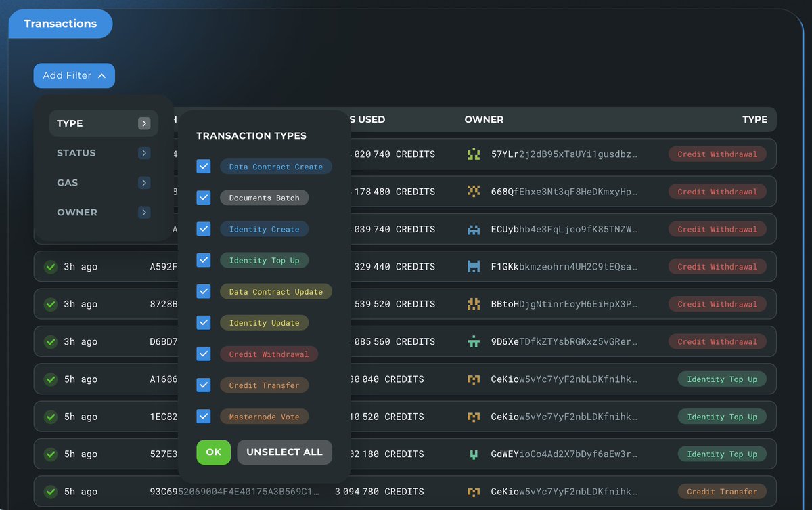Disable the Masternode Vote filter checkbox
Image resolution: width=812 pixels, height=510 pixels.
pyautogui.click(x=203, y=416)
